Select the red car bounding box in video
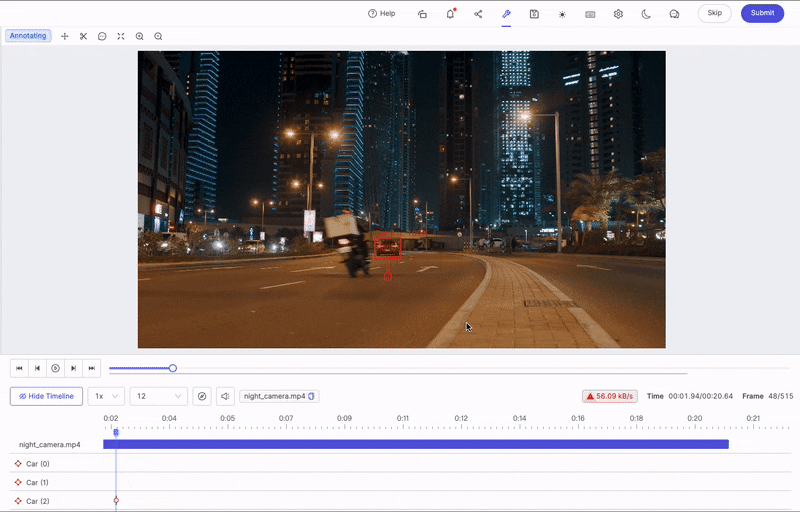The width and height of the screenshot is (800, 512). point(388,248)
